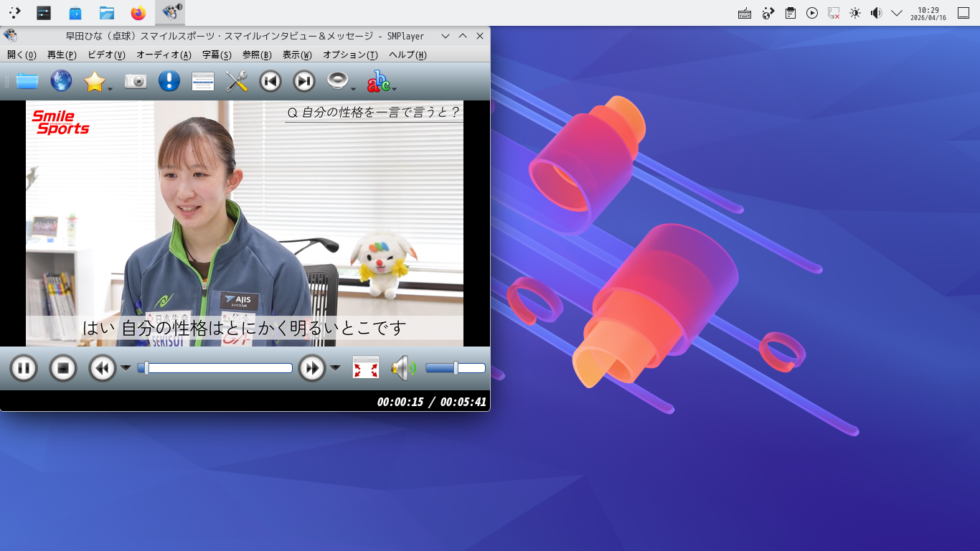
Task: Click the playback time 00:00:15 / 00:05:41
Action: pos(432,402)
